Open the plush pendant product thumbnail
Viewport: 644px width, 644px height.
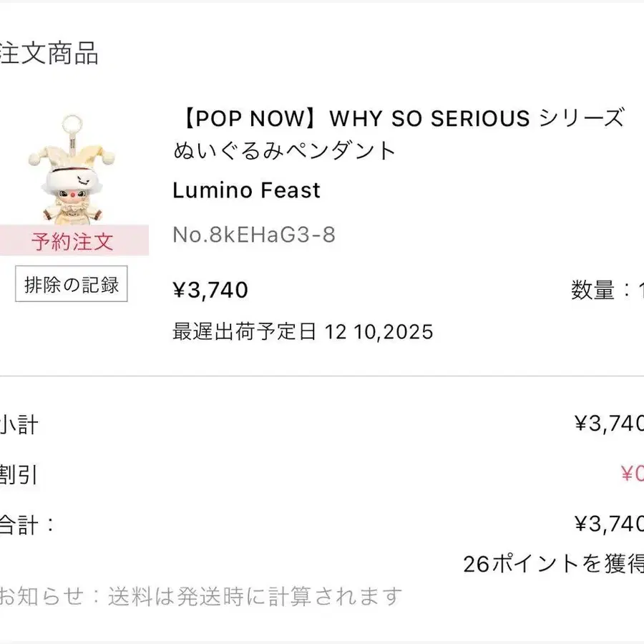point(72,168)
